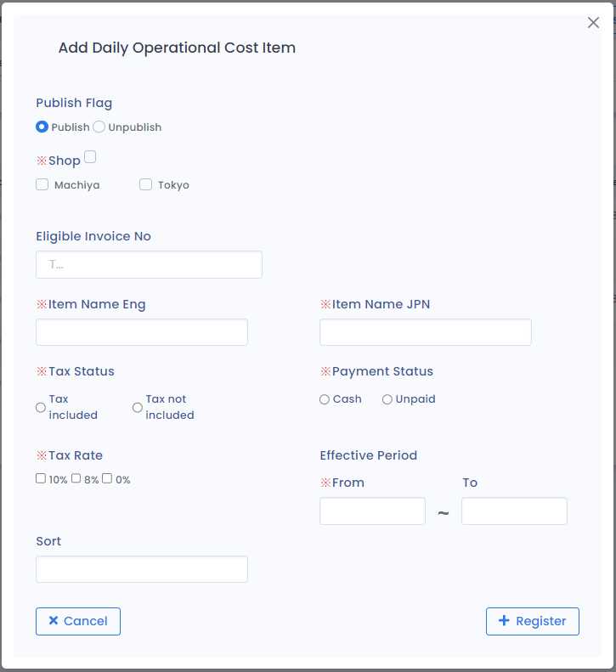Enable the 0% tax rate checkbox
The image size is (616, 672).
tap(107, 478)
